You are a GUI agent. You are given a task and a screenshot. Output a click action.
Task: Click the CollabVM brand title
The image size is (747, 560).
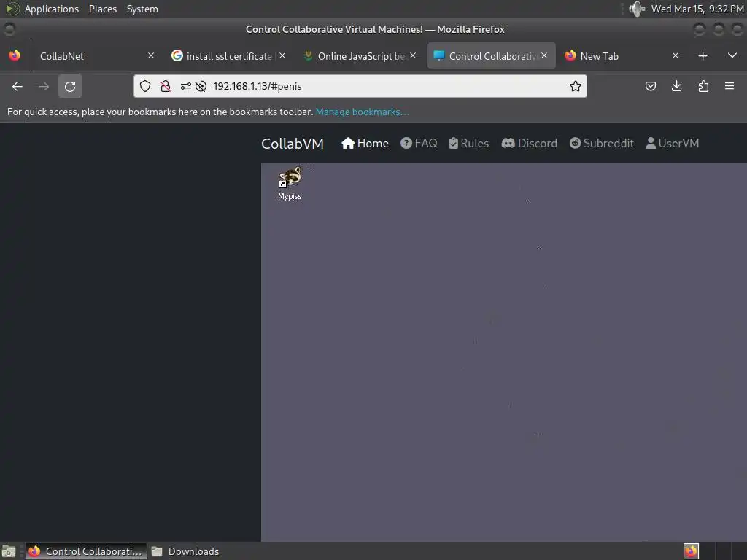(293, 144)
